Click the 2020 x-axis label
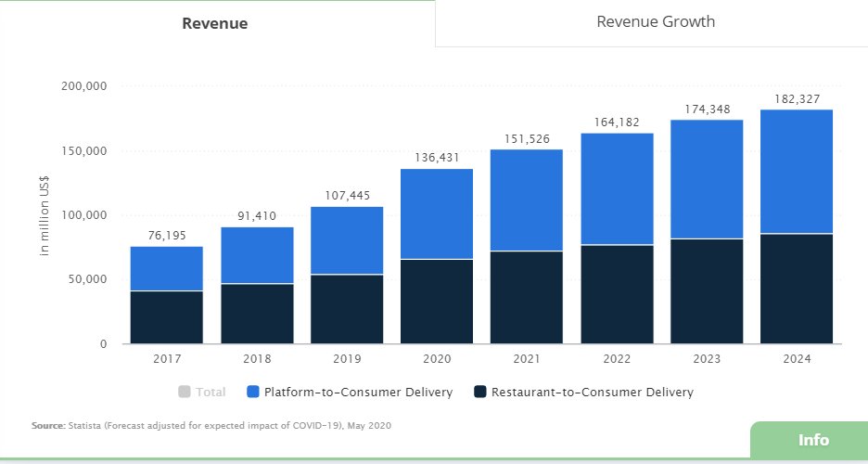This screenshot has height=464, width=868. [437, 359]
